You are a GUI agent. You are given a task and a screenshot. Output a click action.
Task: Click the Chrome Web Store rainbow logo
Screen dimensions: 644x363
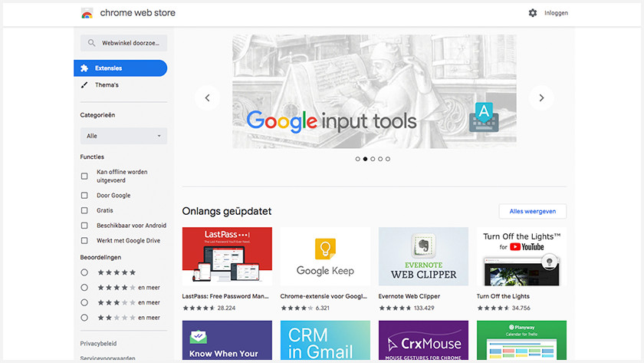[87, 13]
